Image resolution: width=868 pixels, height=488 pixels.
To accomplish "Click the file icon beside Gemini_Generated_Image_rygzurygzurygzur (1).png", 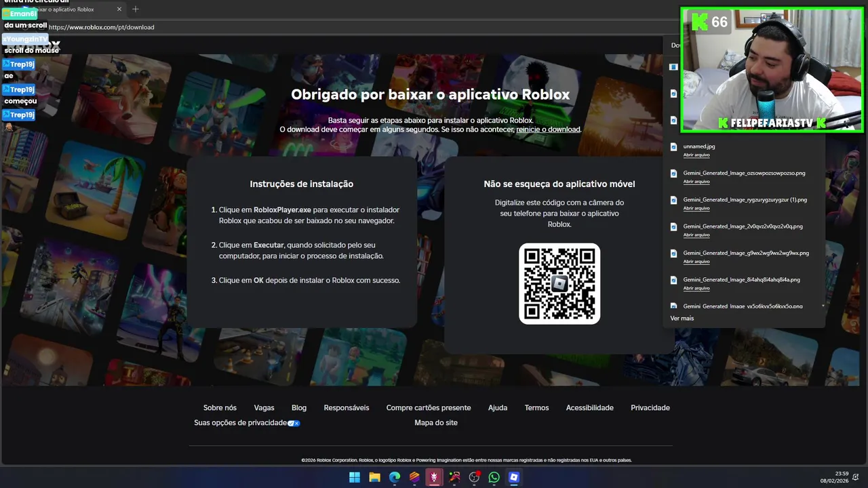I will click(673, 200).
